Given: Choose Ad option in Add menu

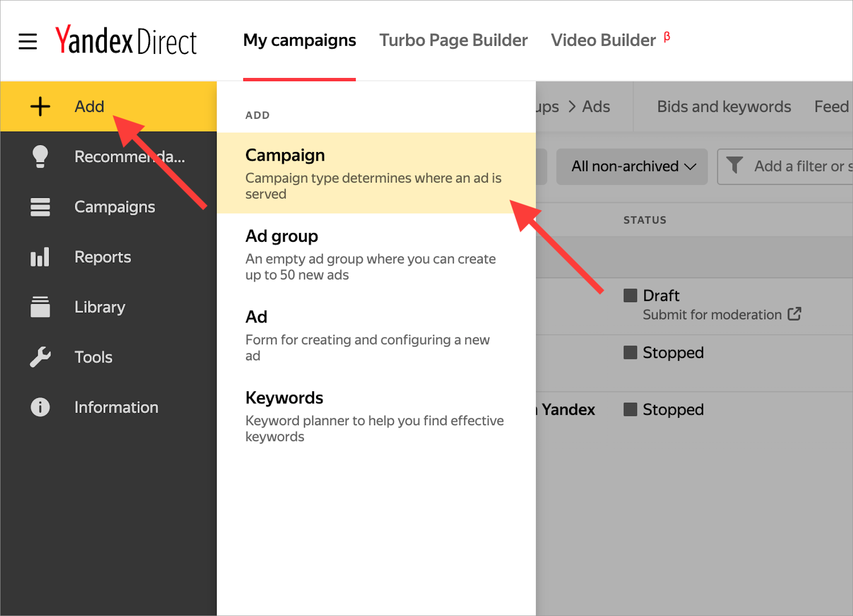Looking at the screenshot, I should [376, 335].
